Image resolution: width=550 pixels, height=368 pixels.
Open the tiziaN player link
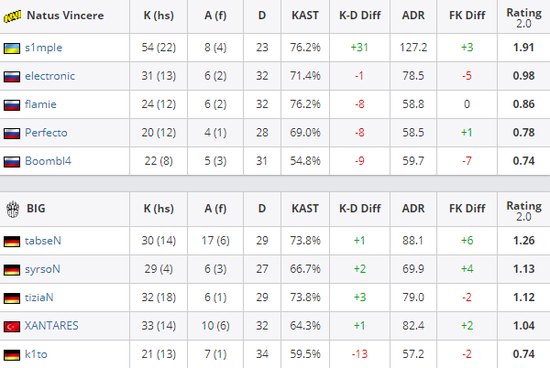pos(39,297)
